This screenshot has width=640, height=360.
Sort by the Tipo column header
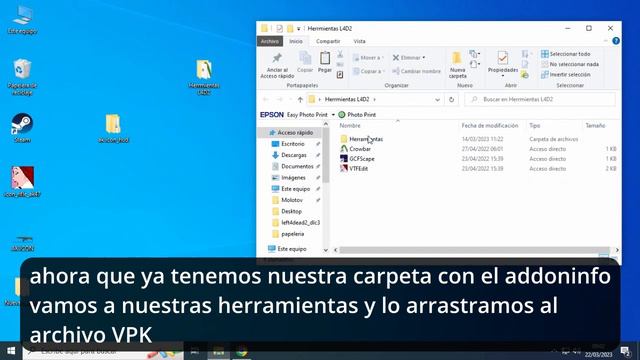535,126
